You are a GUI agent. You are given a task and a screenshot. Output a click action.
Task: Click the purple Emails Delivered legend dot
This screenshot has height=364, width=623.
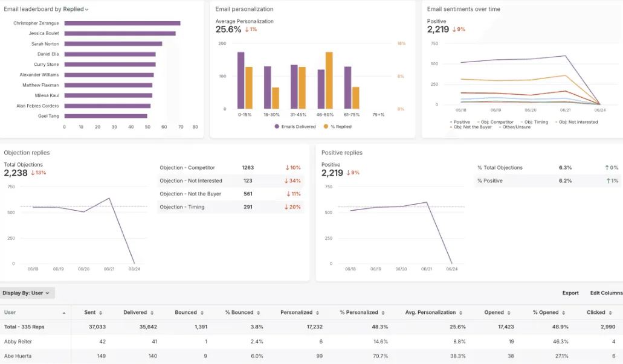tap(276, 127)
